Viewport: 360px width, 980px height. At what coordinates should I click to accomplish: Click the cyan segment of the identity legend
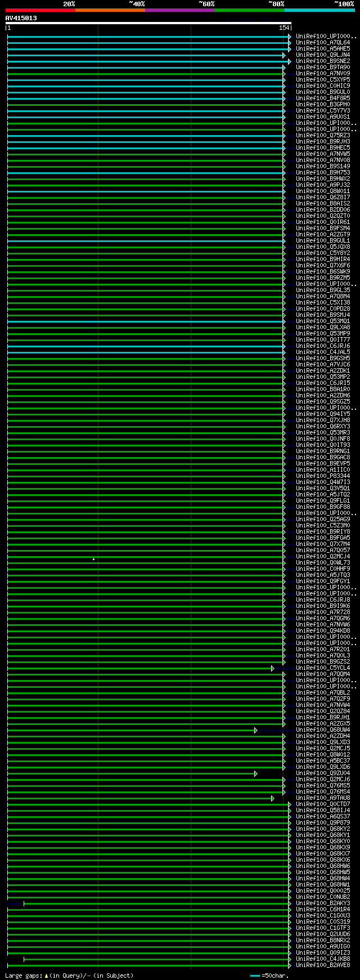[319, 10]
